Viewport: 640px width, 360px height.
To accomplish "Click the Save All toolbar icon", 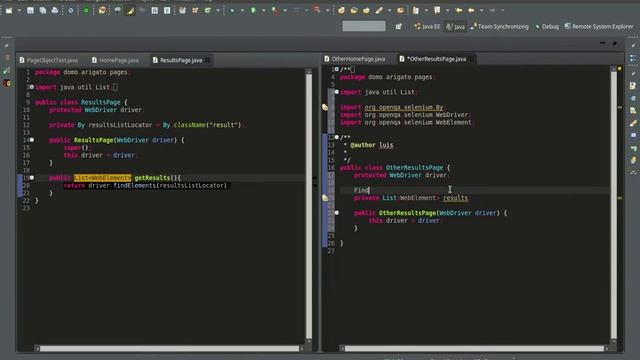I will coord(43,10).
